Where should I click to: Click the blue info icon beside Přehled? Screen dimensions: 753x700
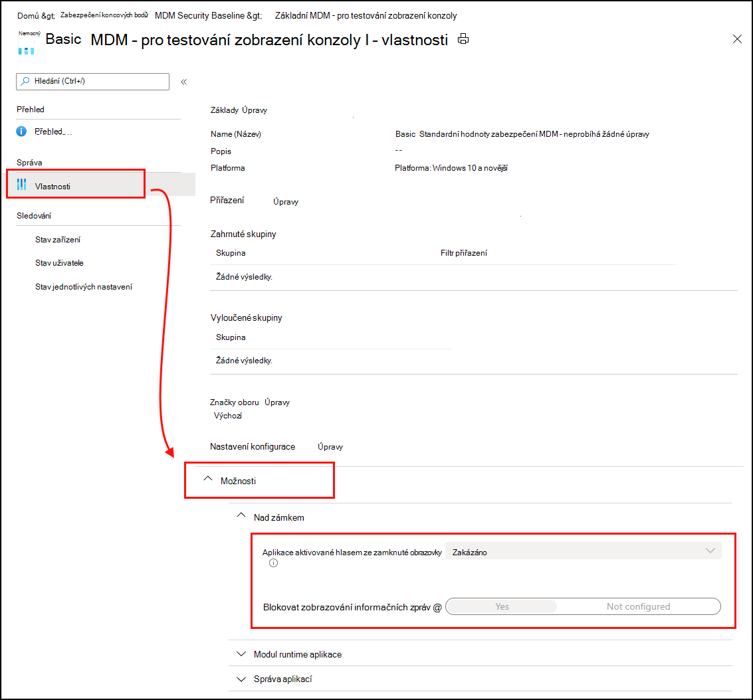click(22, 131)
